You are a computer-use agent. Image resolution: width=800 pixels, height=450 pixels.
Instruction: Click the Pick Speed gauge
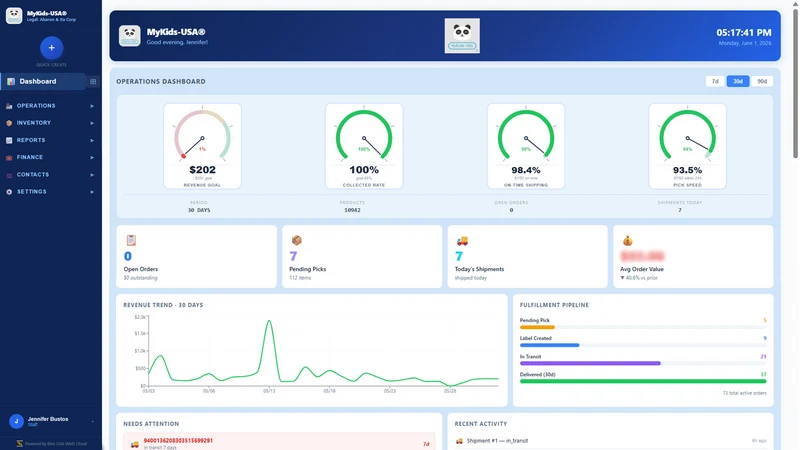pos(687,146)
